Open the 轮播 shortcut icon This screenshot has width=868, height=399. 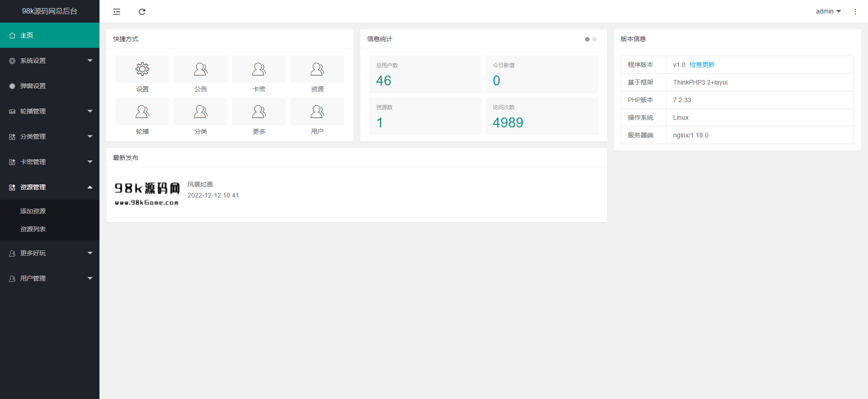[x=142, y=112]
